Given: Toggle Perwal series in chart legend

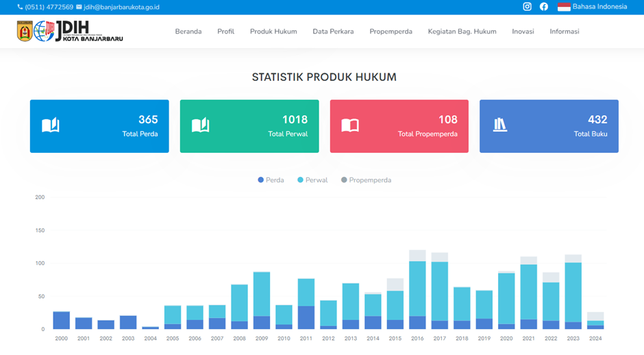Looking at the screenshot, I should [x=312, y=180].
